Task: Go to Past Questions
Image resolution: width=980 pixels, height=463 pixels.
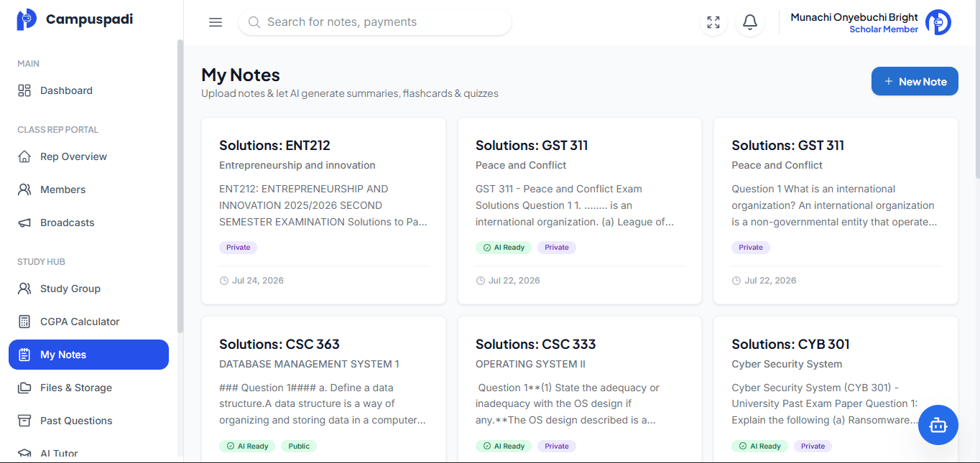Action: (x=88, y=421)
